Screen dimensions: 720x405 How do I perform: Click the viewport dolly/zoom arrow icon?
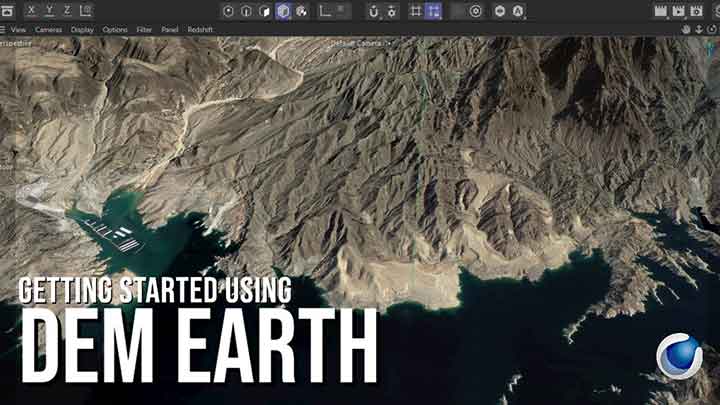[x=699, y=29]
